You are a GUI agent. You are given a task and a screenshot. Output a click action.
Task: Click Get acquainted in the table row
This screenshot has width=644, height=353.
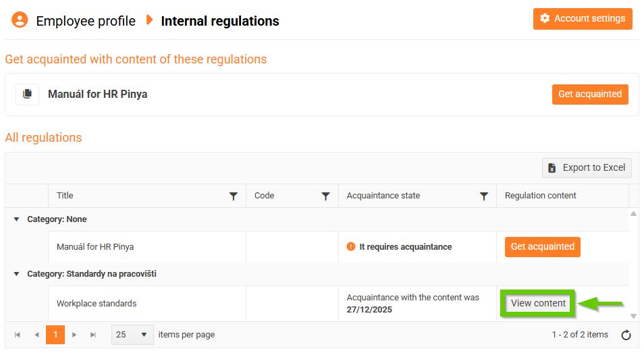click(x=542, y=247)
